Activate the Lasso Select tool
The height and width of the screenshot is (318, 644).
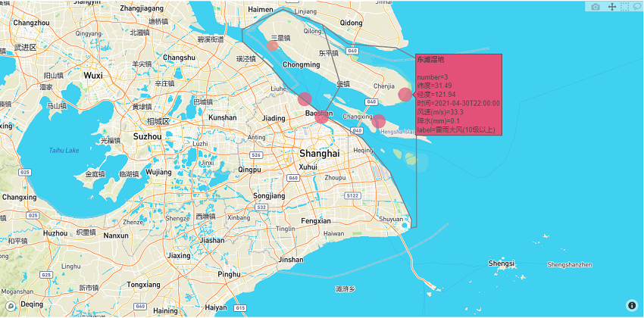click(x=637, y=6)
